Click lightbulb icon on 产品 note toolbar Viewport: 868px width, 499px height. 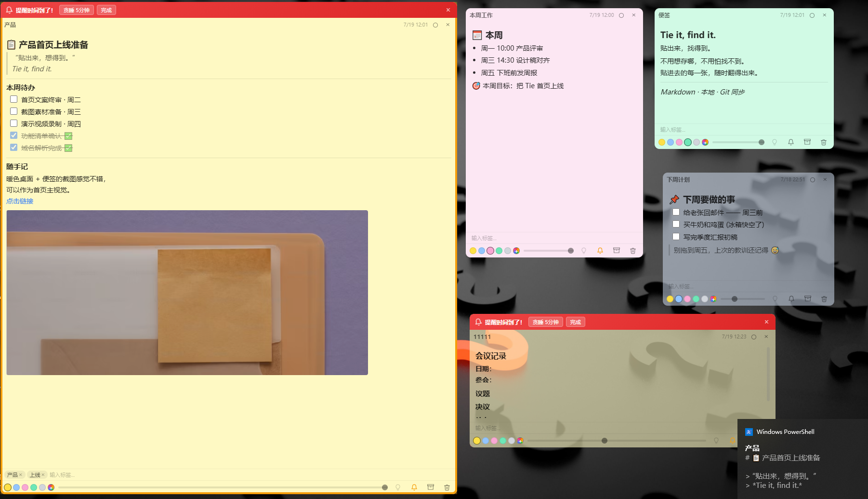pos(398,487)
